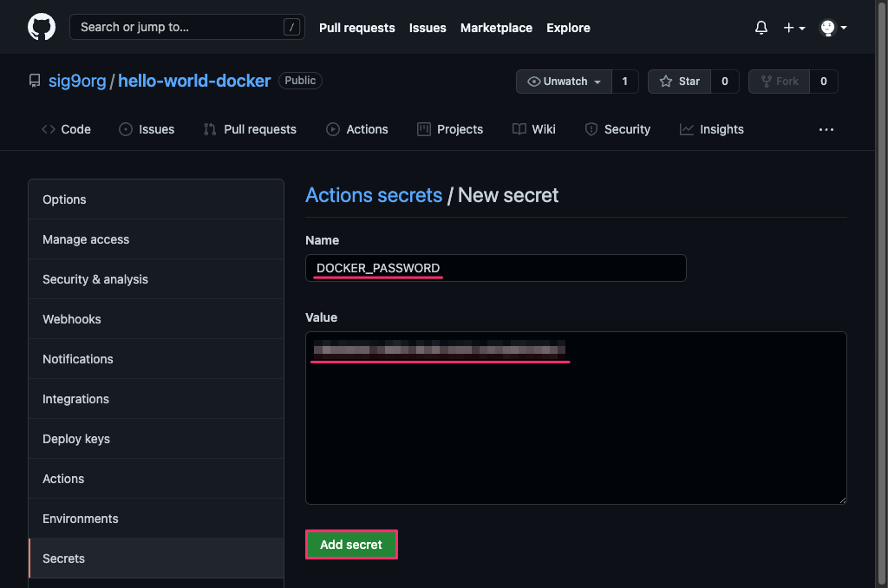
Task: Switch to the Security tab
Action: pyautogui.click(x=617, y=129)
